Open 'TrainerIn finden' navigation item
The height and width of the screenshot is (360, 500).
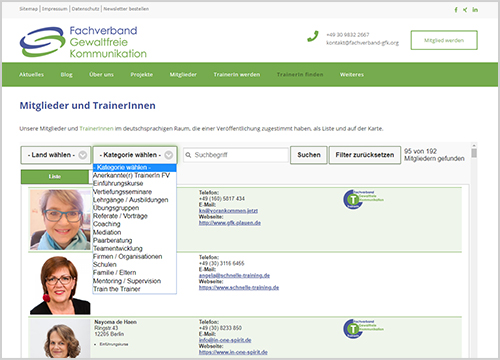click(300, 74)
